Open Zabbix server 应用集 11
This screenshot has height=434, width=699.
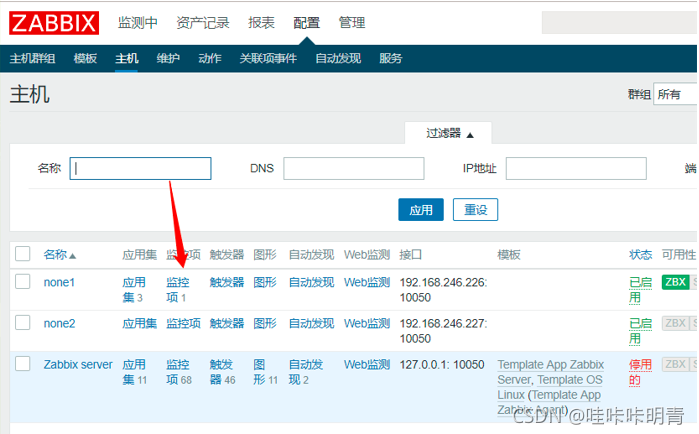coord(134,372)
